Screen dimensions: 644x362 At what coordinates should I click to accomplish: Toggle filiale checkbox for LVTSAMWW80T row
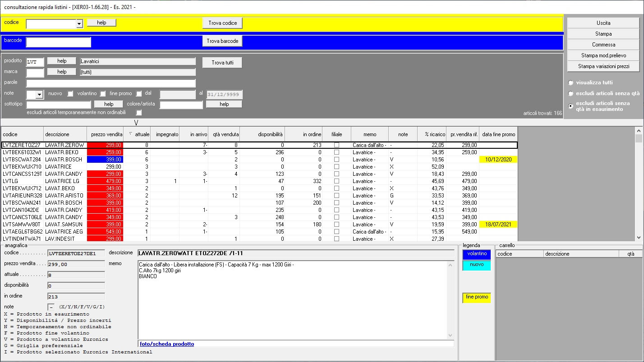pos(336,225)
